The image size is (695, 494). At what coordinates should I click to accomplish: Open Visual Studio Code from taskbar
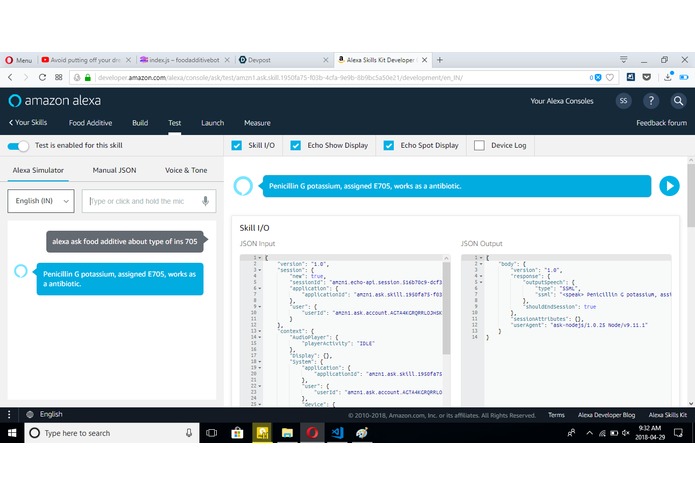tap(337, 433)
